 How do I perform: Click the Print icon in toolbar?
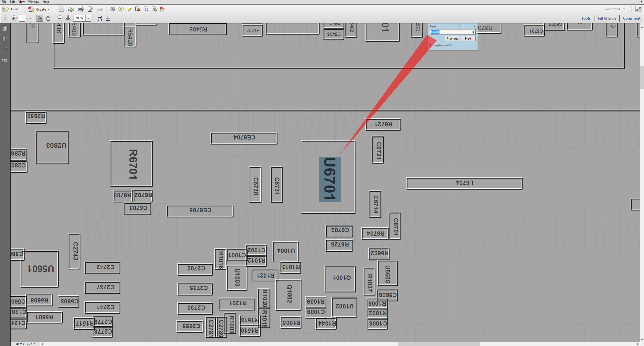[x=80, y=9]
